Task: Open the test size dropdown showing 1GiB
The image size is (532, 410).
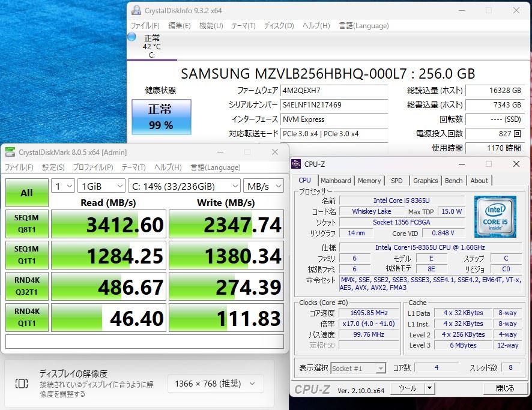Action: 101,186
